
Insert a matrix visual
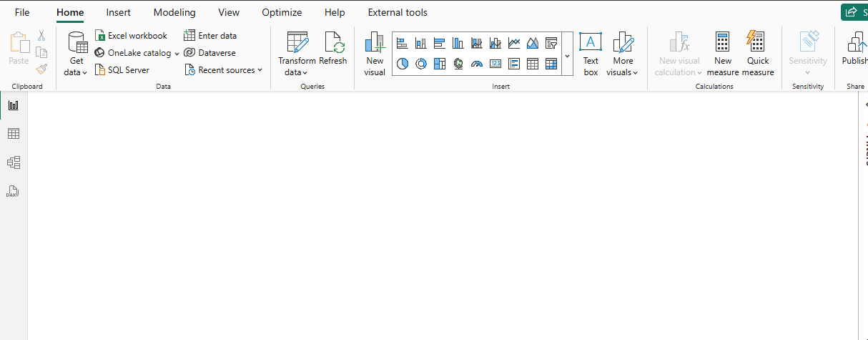click(x=551, y=64)
